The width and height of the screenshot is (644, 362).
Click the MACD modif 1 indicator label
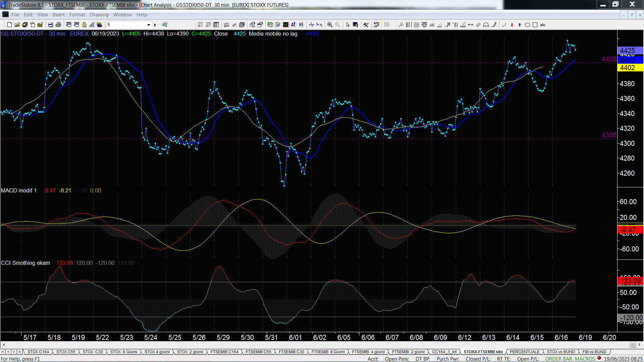19,190
